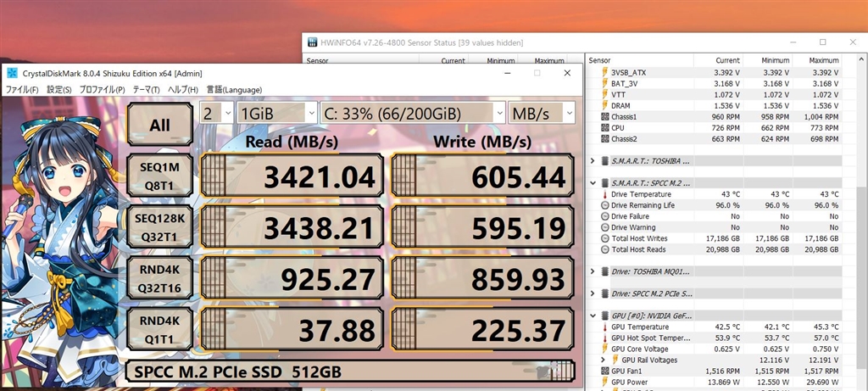Click RND4K Q32T16 read result 925.27
868x391 pixels.
(x=292, y=278)
